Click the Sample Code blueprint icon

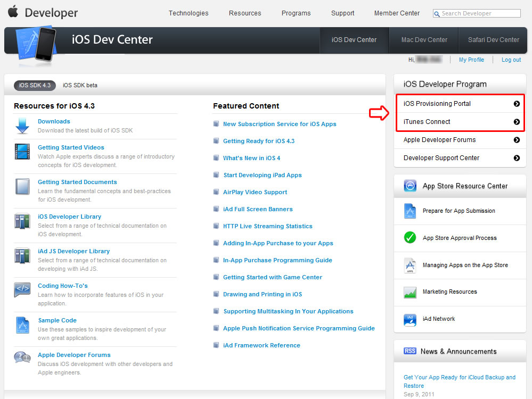[22, 325]
